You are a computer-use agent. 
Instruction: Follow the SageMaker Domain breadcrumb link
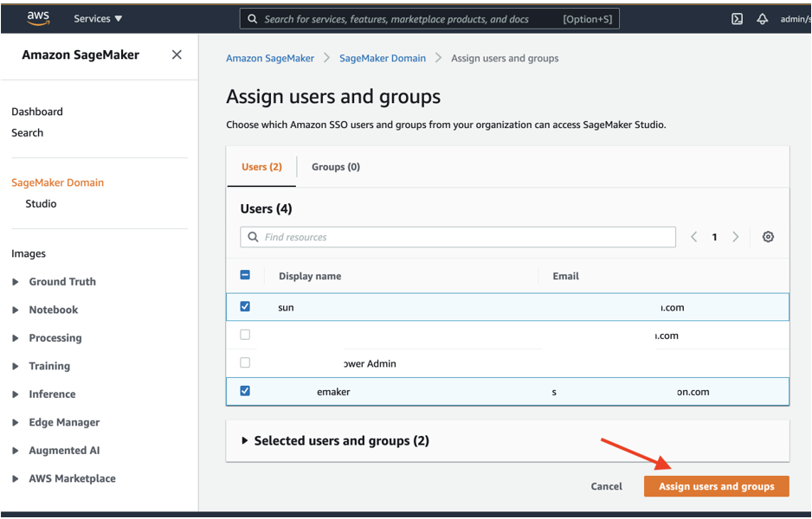tap(383, 59)
